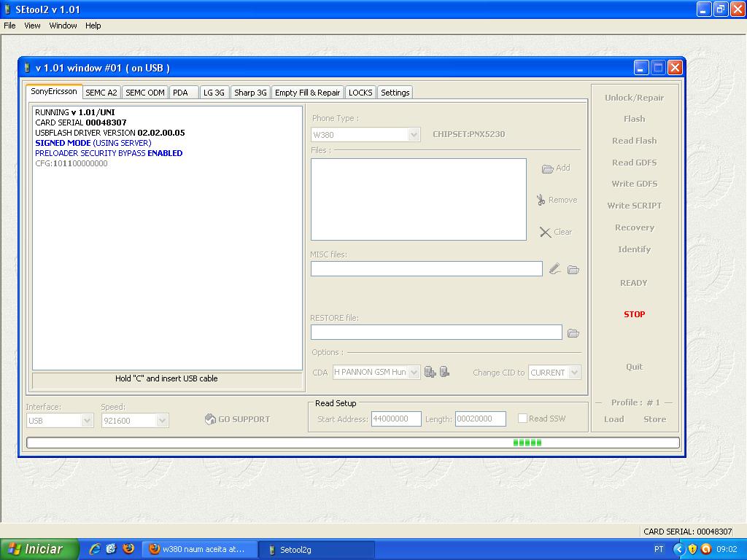Open the View menu

click(32, 26)
